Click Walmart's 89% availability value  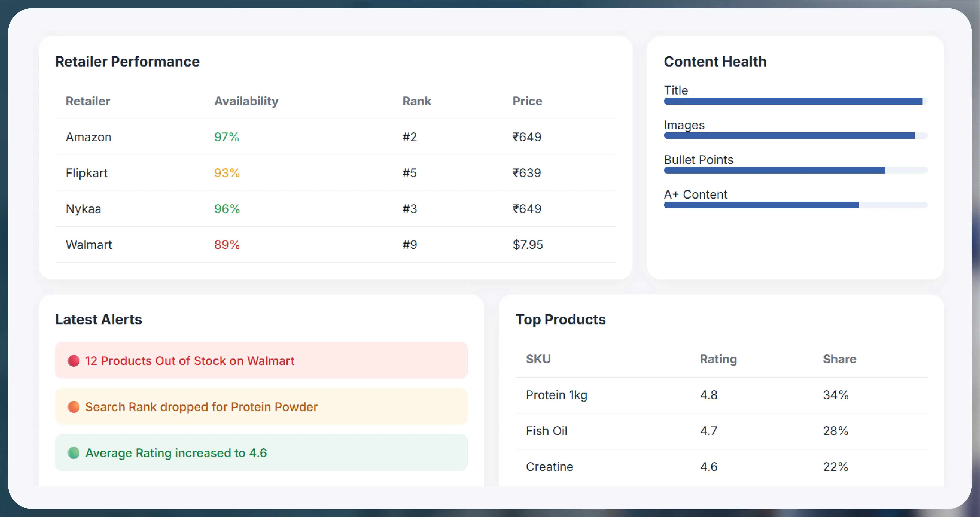tap(227, 245)
